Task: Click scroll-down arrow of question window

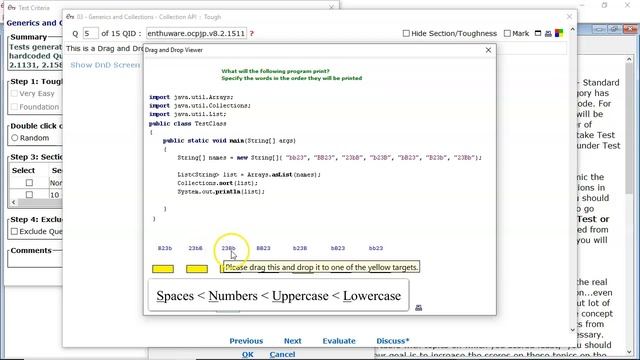Action: tap(572, 329)
